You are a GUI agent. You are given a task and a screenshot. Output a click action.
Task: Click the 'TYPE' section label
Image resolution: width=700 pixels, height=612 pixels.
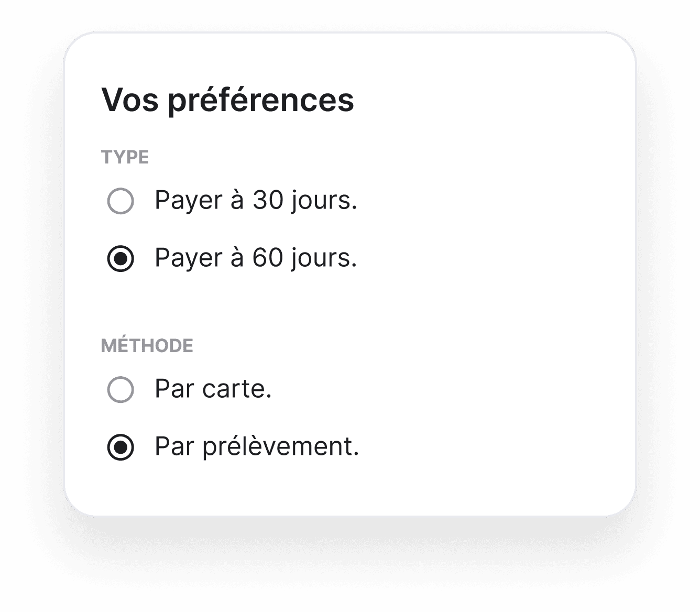tap(125, 157)
